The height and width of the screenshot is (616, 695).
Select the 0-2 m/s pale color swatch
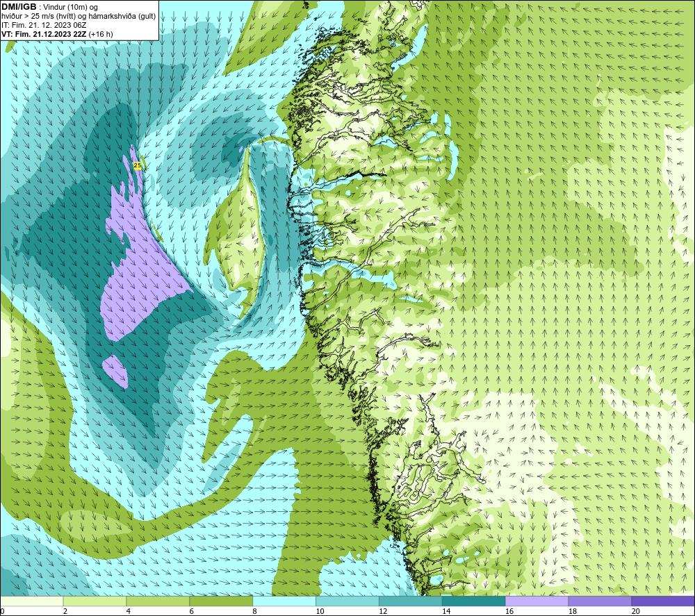[32, 601]
